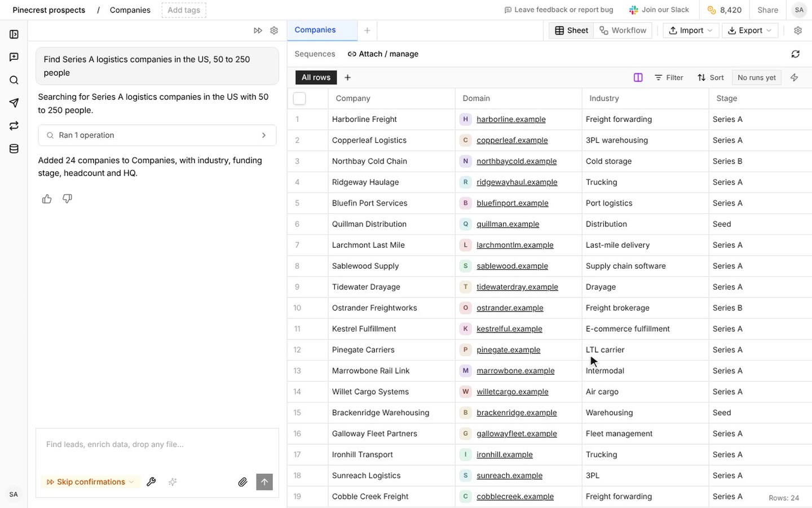Go to Pinecrest prospects breadcrumb
This screenshot has height=508, width=812.
(49, 10)
